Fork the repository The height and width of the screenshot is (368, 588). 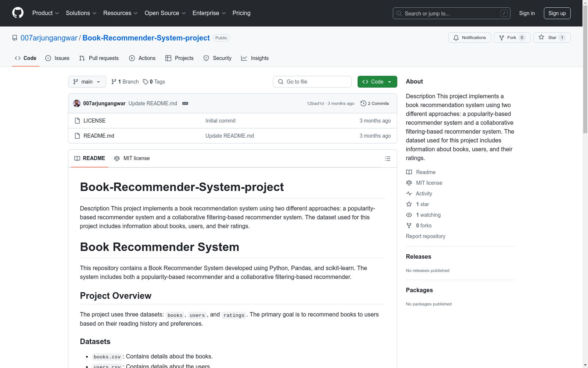click(x=512, y=38)
